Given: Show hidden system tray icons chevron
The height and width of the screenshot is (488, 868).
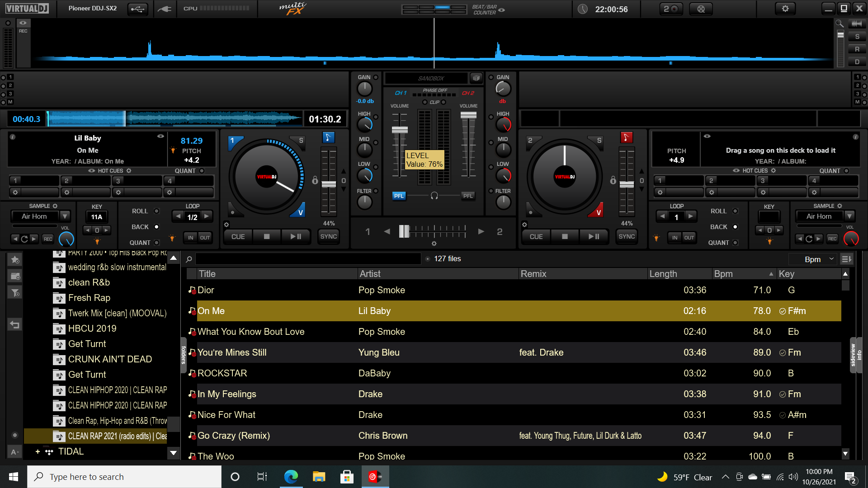Looking at the screenshot, I should pyautogui.click(x=725, y=477).
